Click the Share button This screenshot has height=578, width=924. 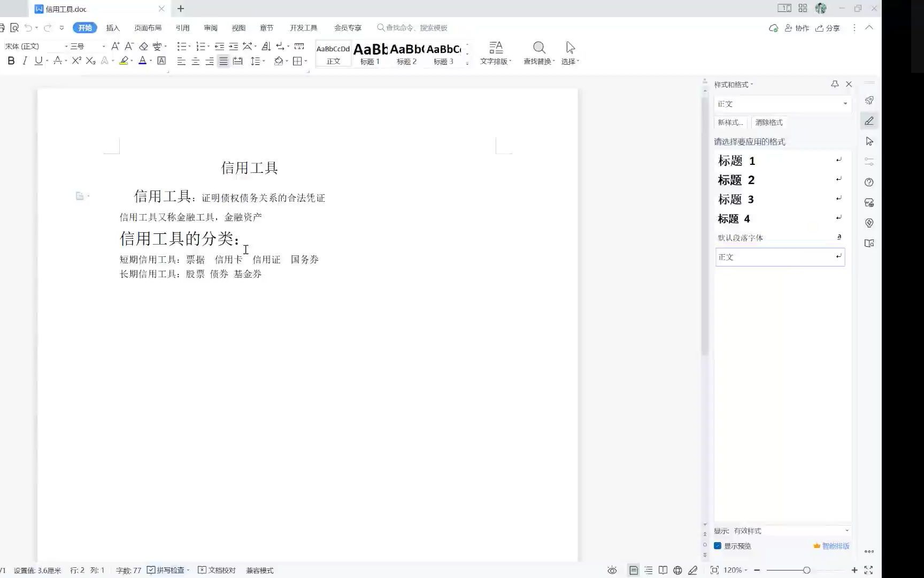click(x=828, y=28)
